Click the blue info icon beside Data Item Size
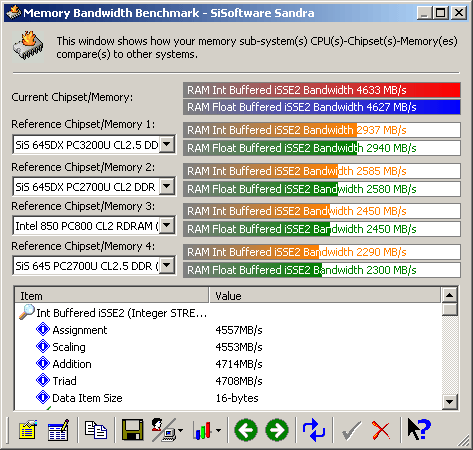 pos(43,397)
